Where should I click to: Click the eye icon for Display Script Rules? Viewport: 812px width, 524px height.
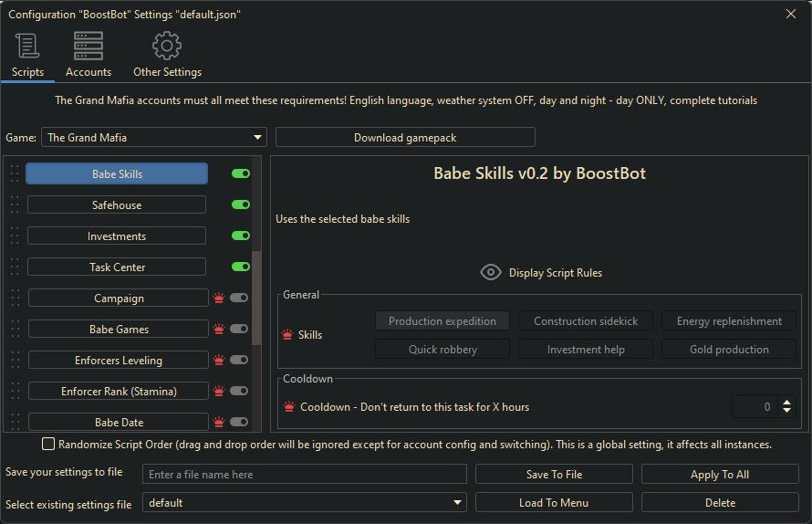(x=491, y=272)
